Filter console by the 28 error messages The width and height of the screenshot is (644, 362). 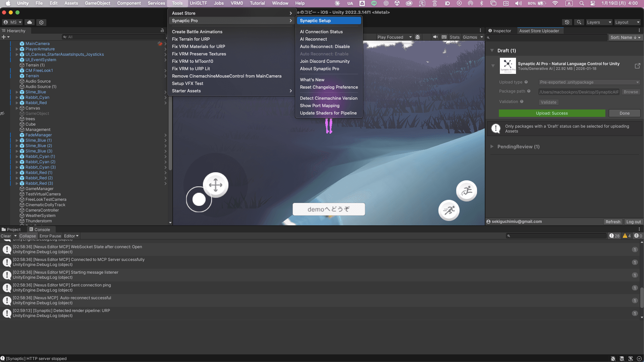pos(614,236)
